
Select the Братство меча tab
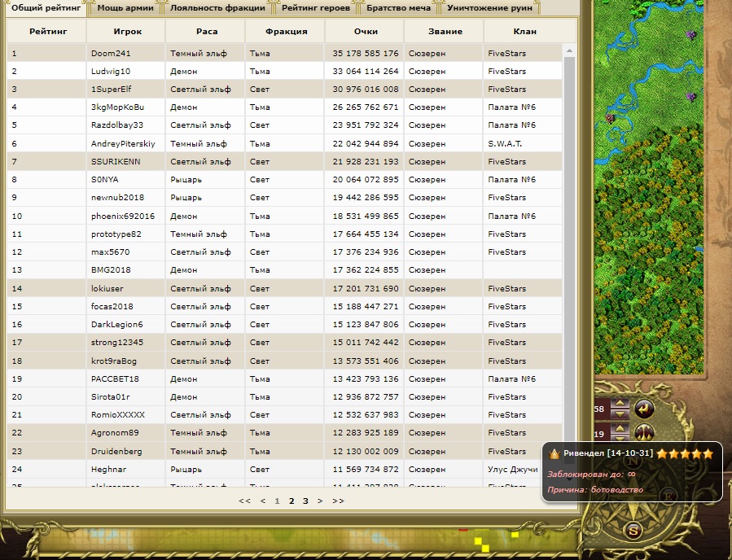398,8
